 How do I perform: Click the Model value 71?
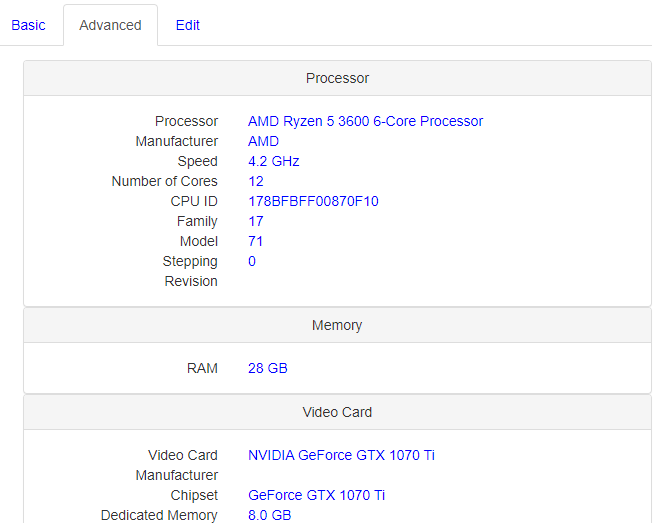(x=255, y=241)
